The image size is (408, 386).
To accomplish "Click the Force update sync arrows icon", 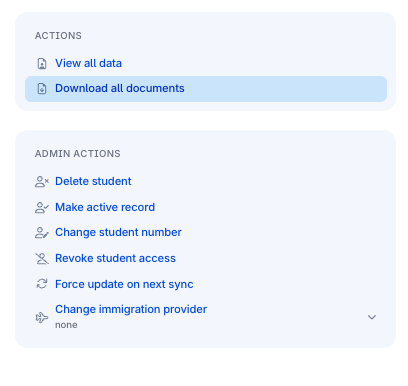I will (x=42, y=284).
